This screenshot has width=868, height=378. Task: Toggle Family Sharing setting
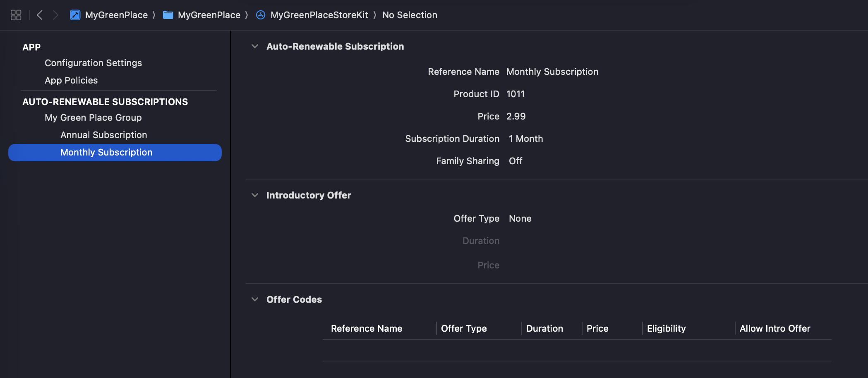coord(516,161)
